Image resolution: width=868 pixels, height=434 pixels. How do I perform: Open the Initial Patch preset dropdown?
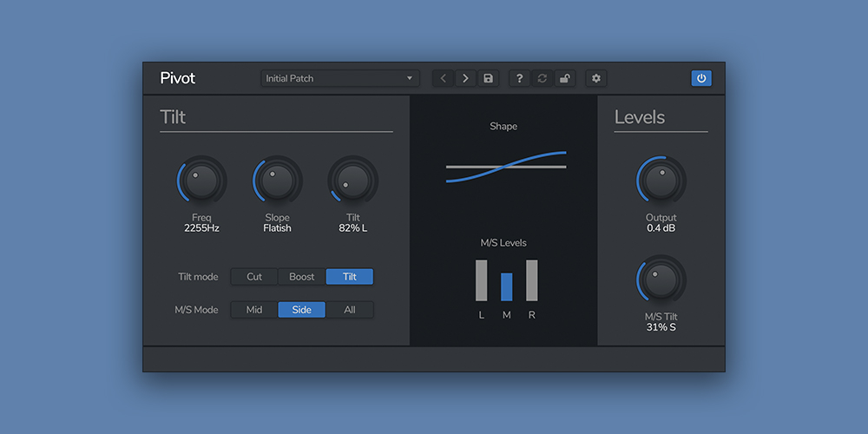click(339, 78)
